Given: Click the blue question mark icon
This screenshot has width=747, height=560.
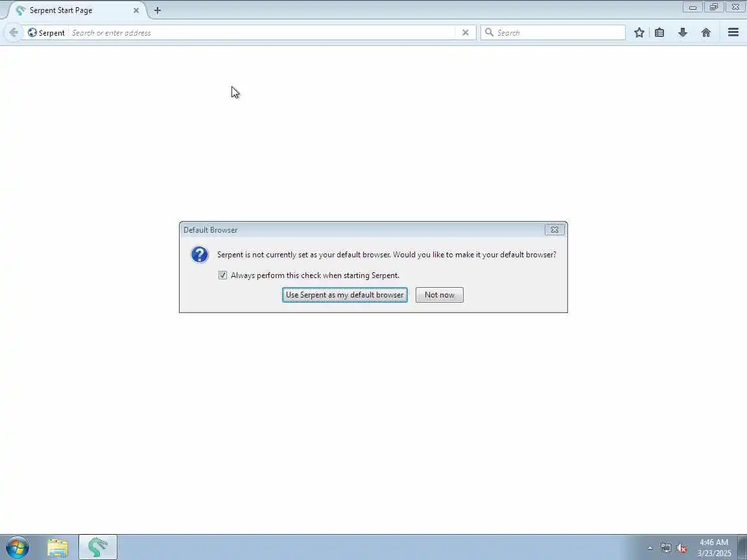Looking at the screenshot, I should click(x=200, y=255).
